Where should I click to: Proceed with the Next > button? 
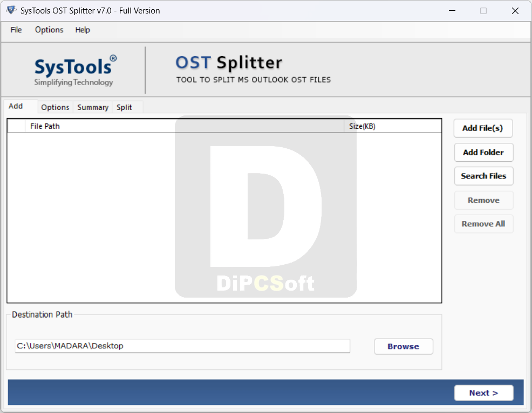click(x=483, y=393)
